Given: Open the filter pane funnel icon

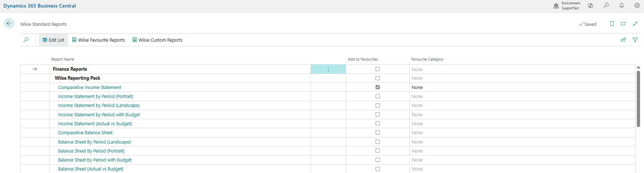Looking at the screenshot, I should tap(635, 40).
